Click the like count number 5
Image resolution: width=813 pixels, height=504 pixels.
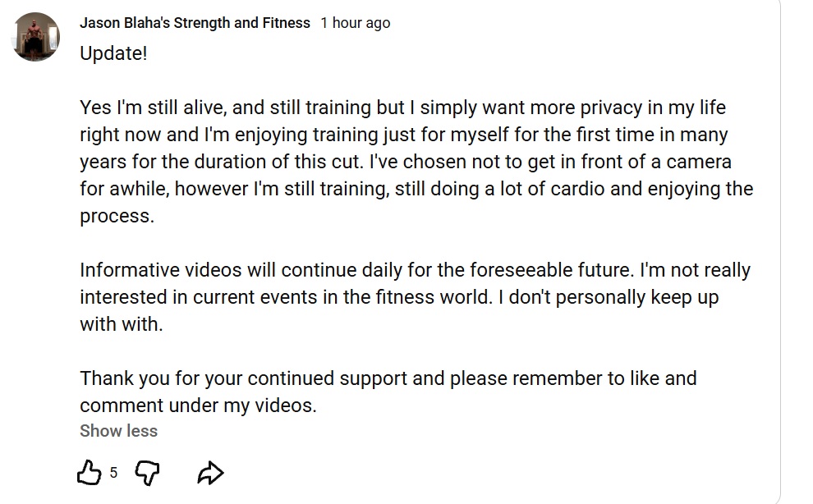(x=113, y=472)
